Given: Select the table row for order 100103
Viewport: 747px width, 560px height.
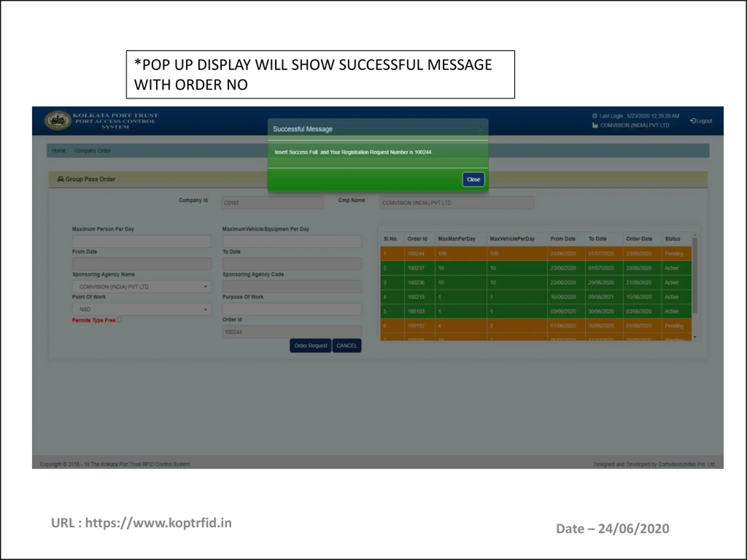Looking at the screenshot, I should pyautogui.click(x=536, y=311).
